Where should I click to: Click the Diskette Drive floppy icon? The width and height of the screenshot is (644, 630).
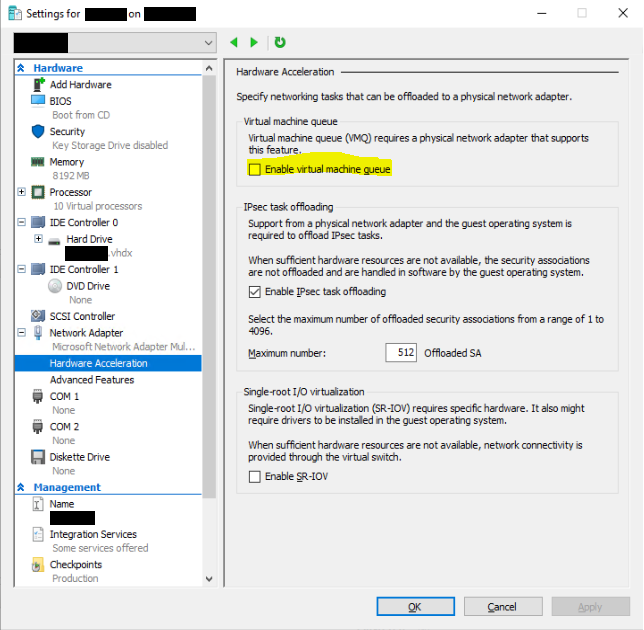(x=38, y=457)
